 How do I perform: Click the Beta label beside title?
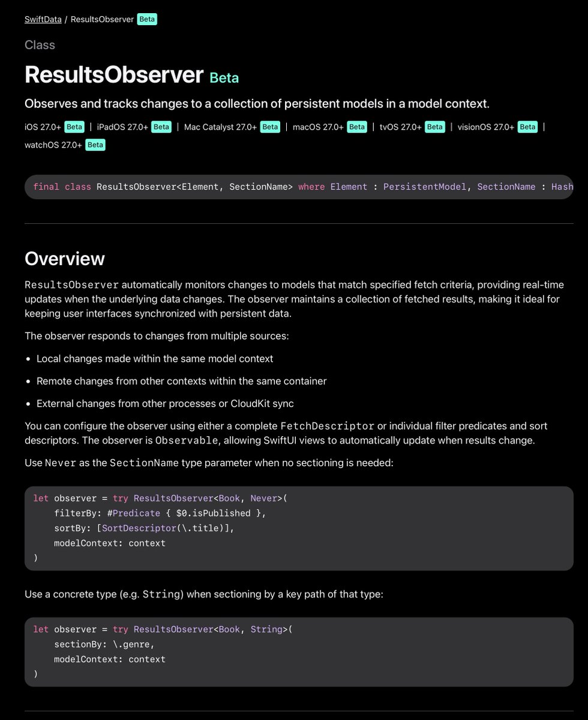click(224, 77)
